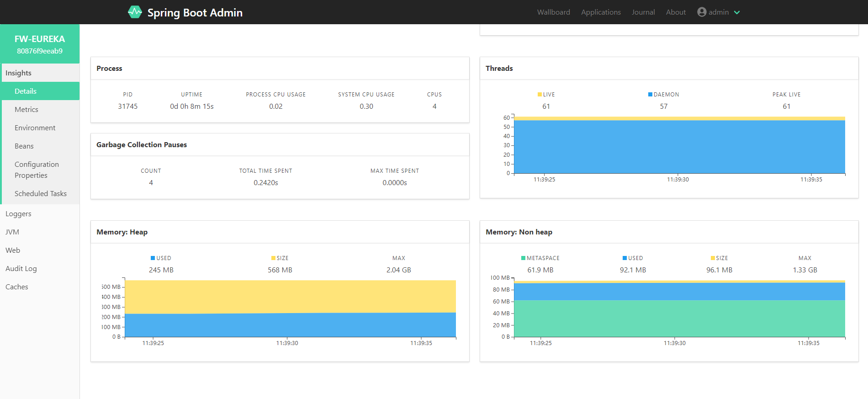Viewport: 868px width, 399px height.
Task: Open the Web section
Action: (x=40, y=250)
